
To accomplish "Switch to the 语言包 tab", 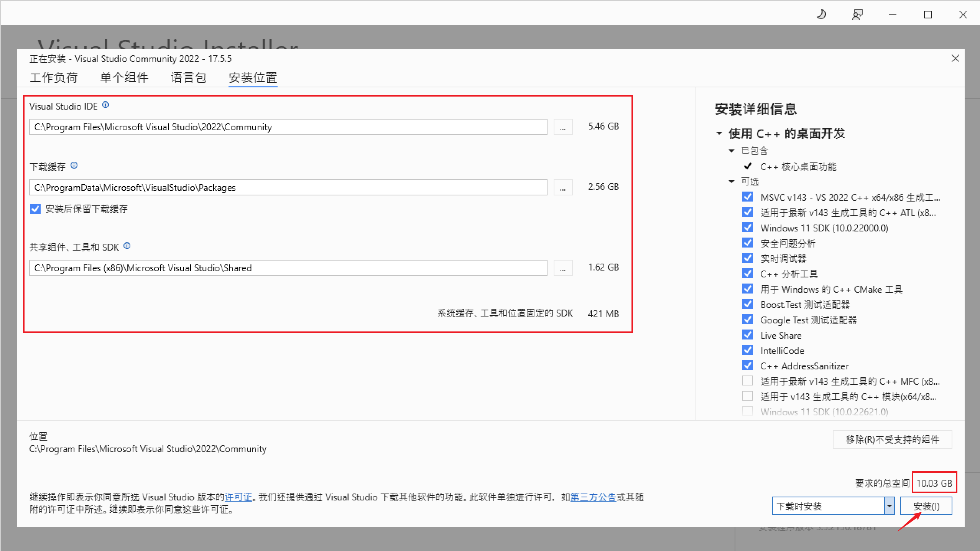I will coord(188,77).
